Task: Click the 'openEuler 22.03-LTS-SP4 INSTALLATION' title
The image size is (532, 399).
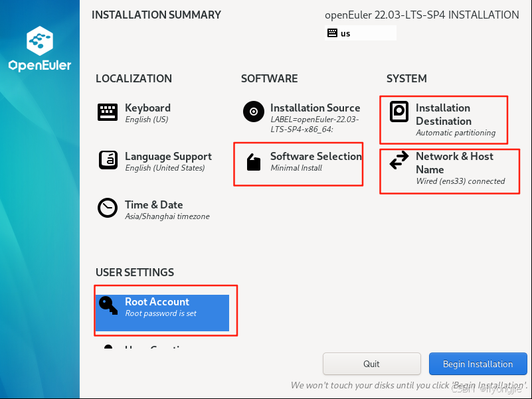Action: [x=422, y=15]
